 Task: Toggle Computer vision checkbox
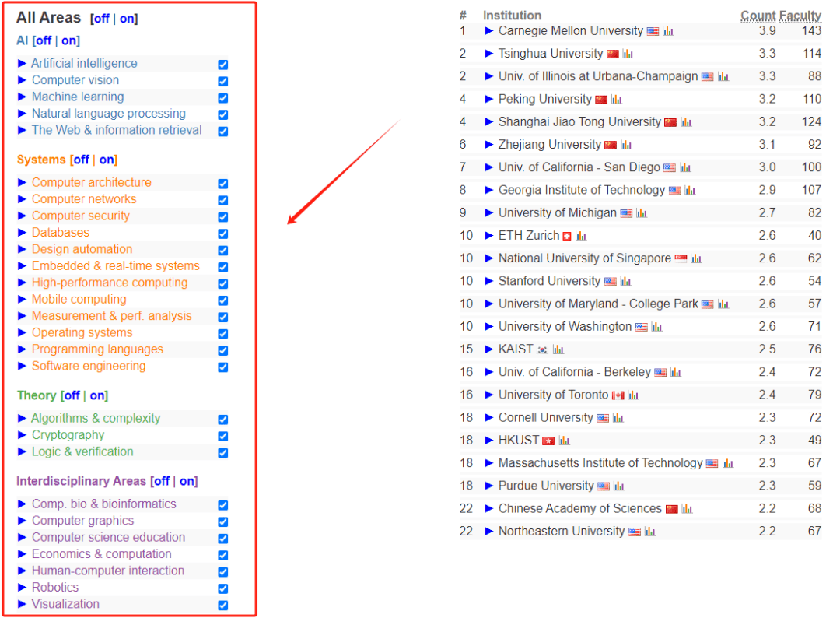click(x=223, y=81)
